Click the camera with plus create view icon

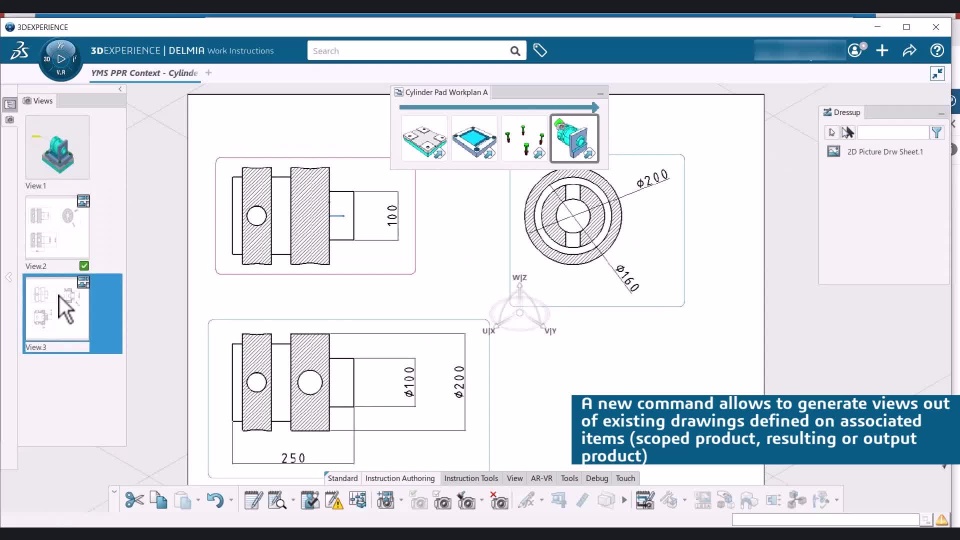pyautogui.click(x=386, y=500)
